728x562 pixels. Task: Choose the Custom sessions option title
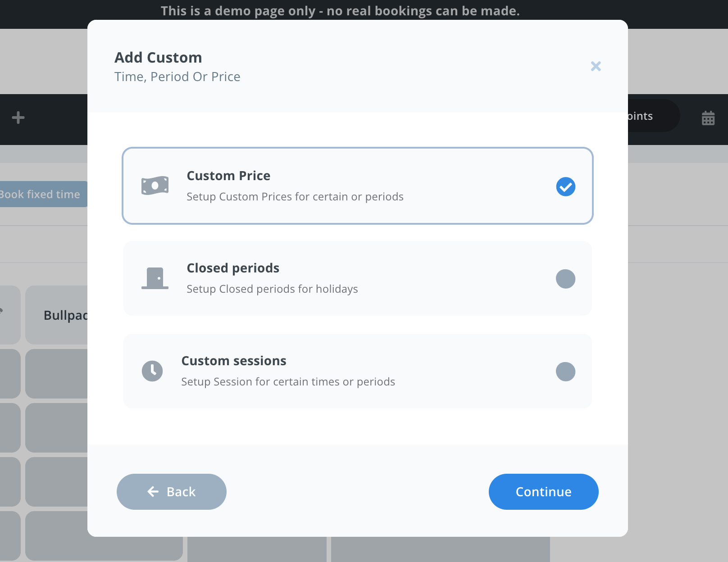tap(234, 361)
